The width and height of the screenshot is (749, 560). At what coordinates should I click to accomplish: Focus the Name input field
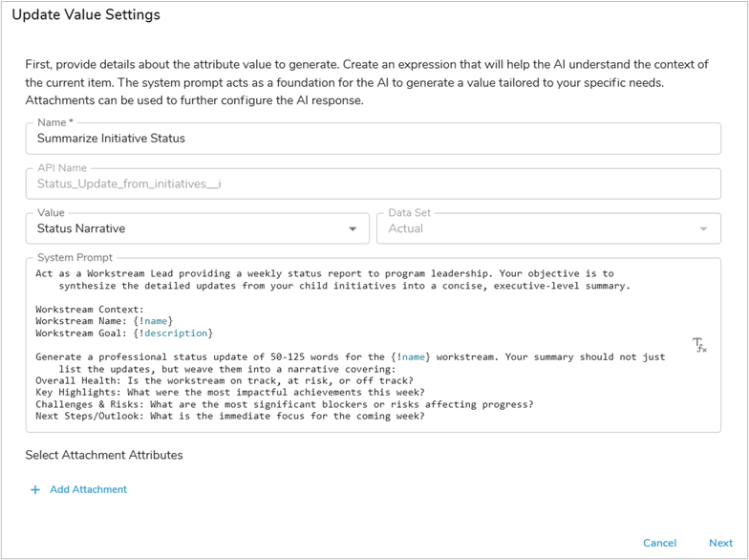coord(373,139)
